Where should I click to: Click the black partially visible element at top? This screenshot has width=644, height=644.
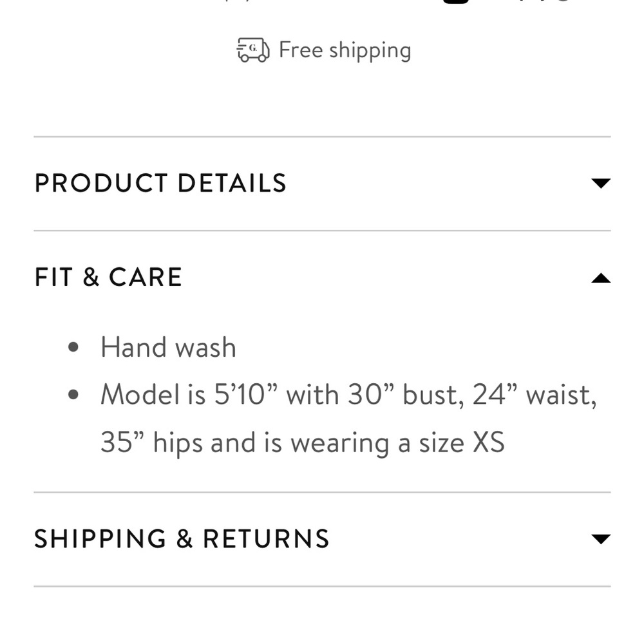click(x=456, y=2)
